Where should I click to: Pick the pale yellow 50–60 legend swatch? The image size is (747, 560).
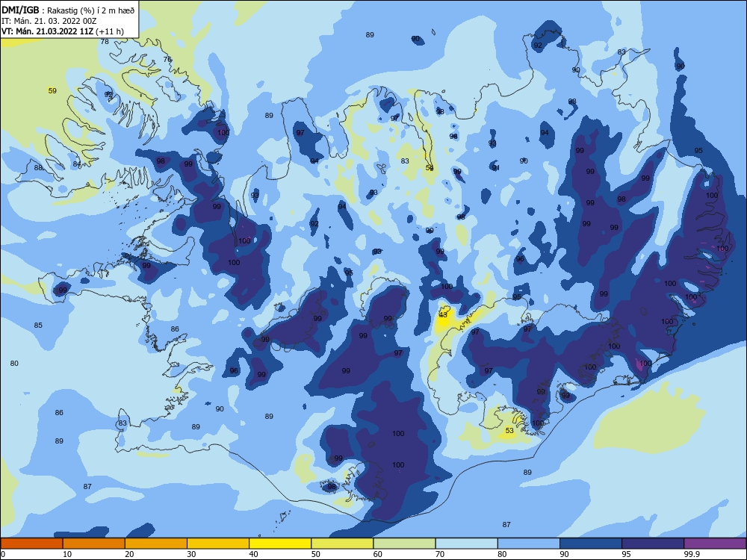(342, 544)
